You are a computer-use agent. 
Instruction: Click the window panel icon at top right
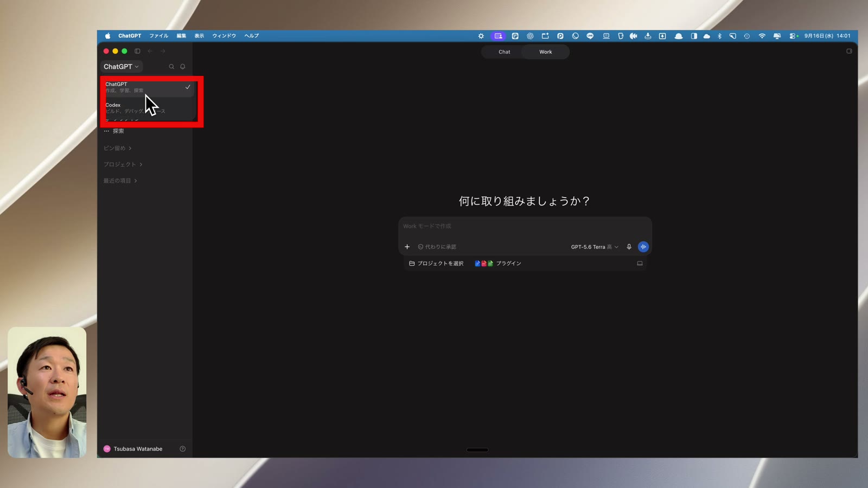[x=849, y=51]
